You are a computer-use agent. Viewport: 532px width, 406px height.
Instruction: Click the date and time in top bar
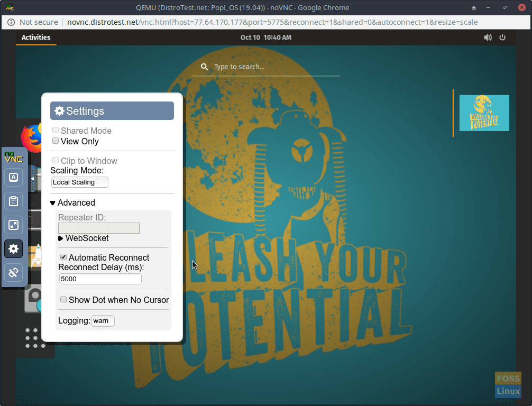265,38
